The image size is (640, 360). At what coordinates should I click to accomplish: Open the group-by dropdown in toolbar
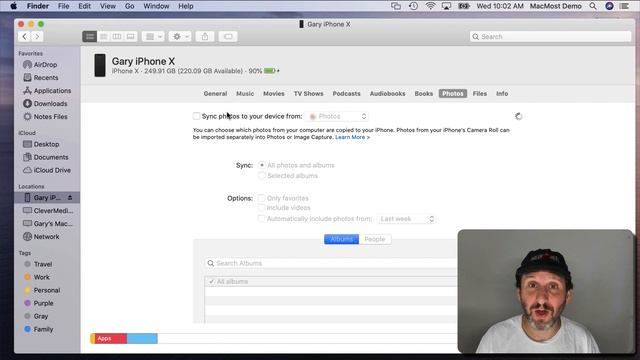153,36
